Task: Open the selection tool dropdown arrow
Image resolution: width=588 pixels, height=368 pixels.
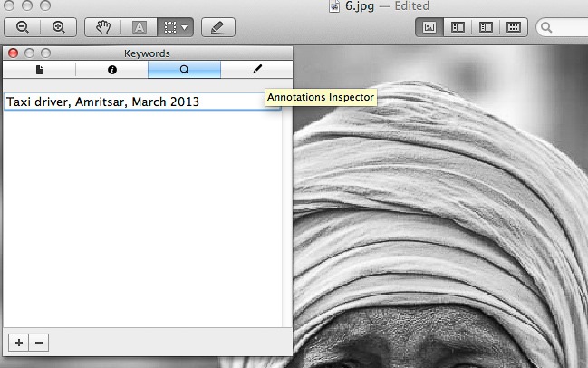Action: [x=186, y=27]
